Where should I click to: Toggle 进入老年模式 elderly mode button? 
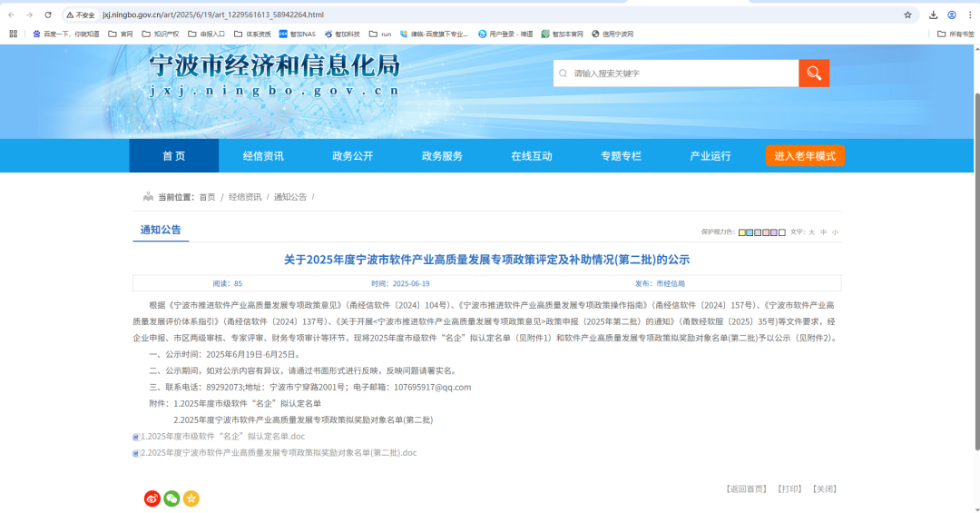(805, 156)
